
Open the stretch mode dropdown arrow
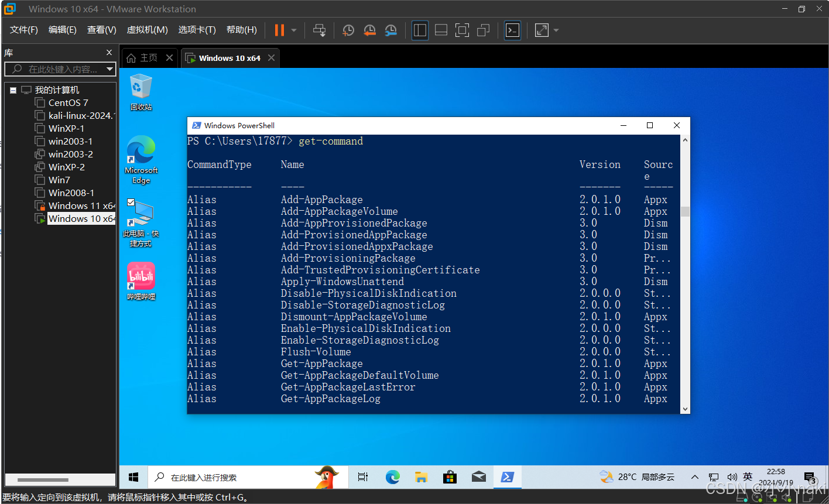[x=555, y=30]
